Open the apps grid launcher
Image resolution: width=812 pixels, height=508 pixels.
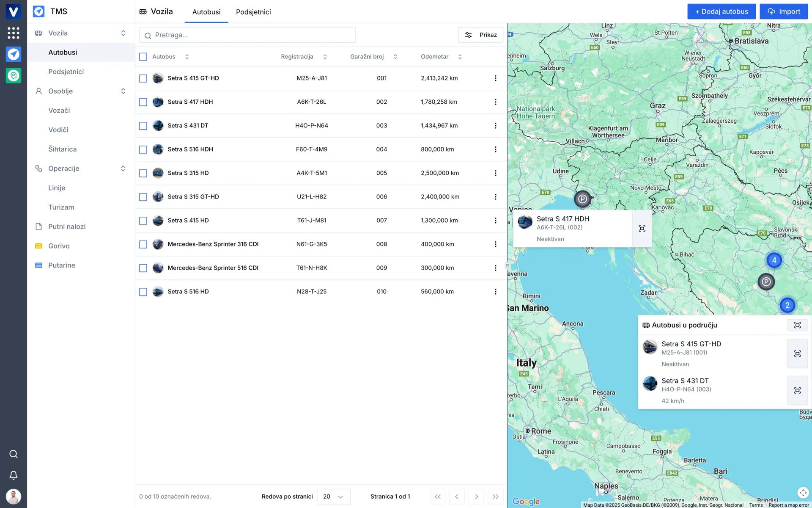point(14,33)
